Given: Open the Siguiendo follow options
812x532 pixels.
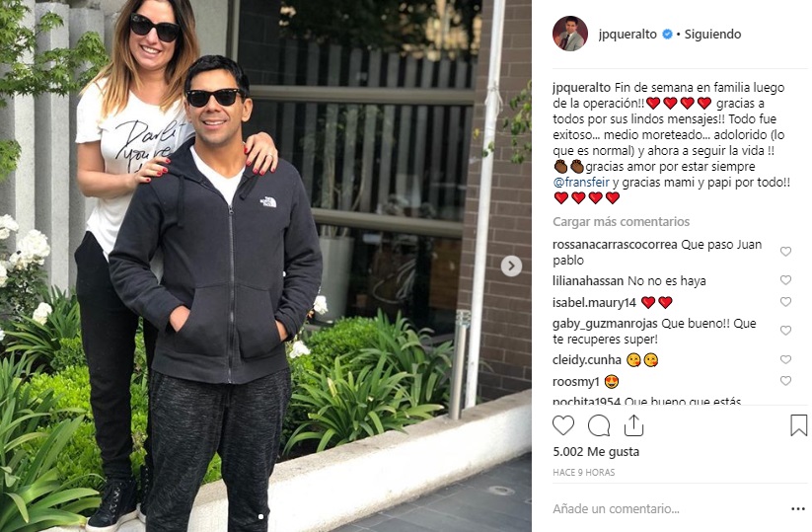Looking at the screenshot, I should coord(712,35).
